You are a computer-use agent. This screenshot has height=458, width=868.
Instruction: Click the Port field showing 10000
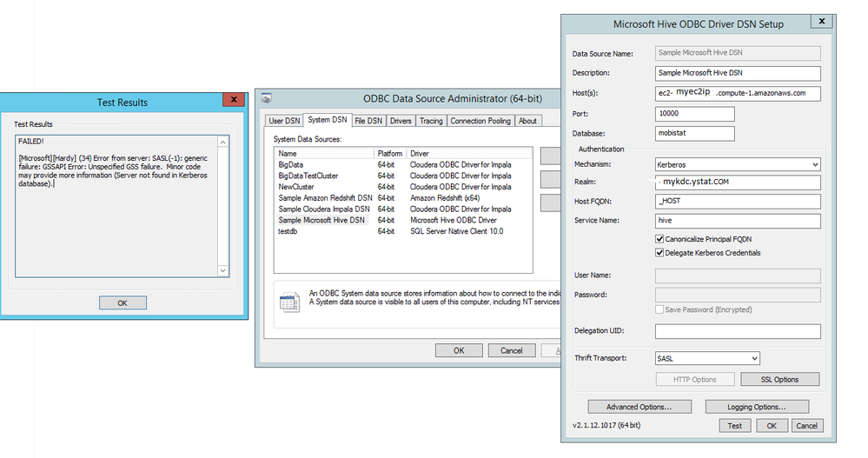pos(695,114)
